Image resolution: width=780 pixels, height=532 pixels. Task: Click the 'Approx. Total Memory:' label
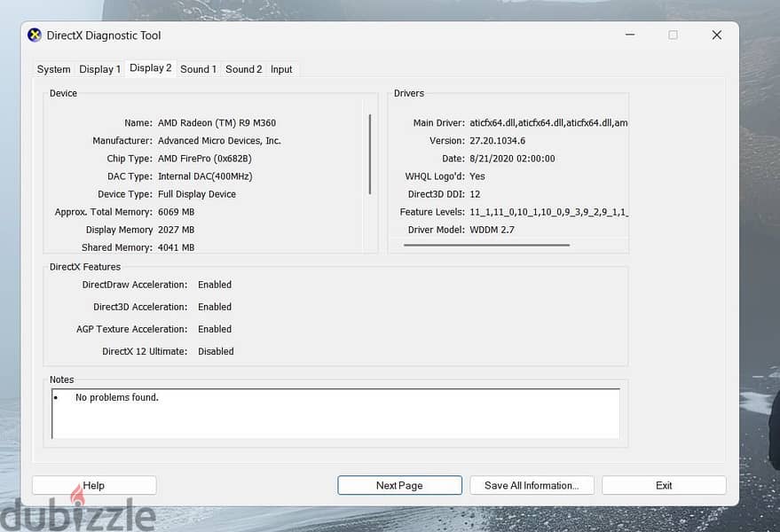tap(104, 212)
